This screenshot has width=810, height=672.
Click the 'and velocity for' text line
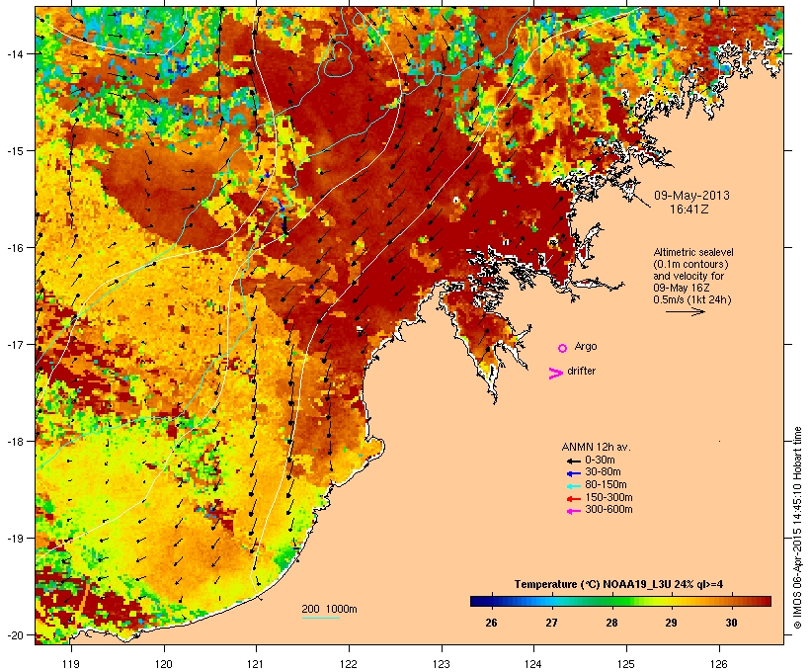(688, 276)
